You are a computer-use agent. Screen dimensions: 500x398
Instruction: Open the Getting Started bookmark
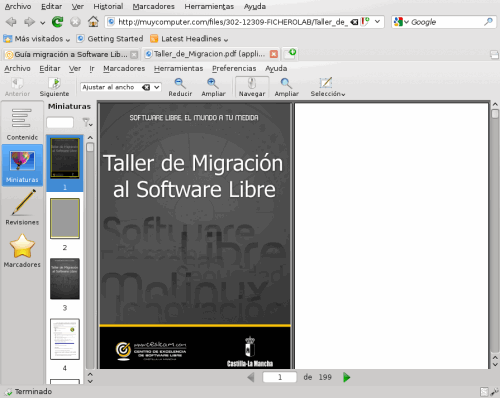point(110,39)
